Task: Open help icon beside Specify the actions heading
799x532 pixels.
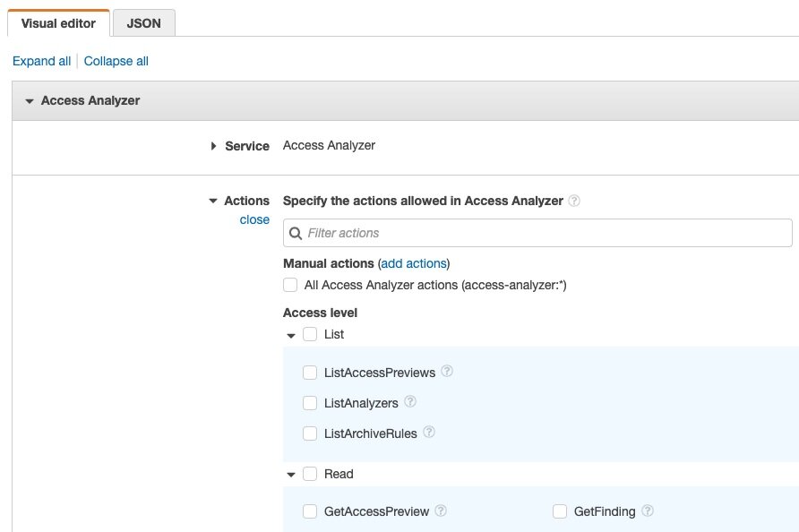Action: point(574,201)
